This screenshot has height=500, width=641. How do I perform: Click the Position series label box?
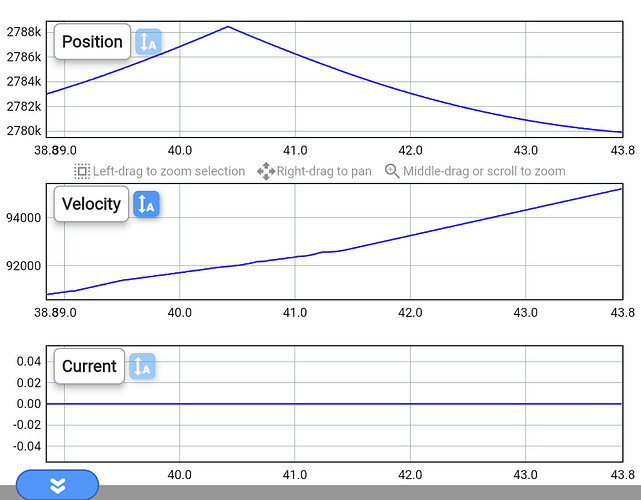click(x=92, y=42)
